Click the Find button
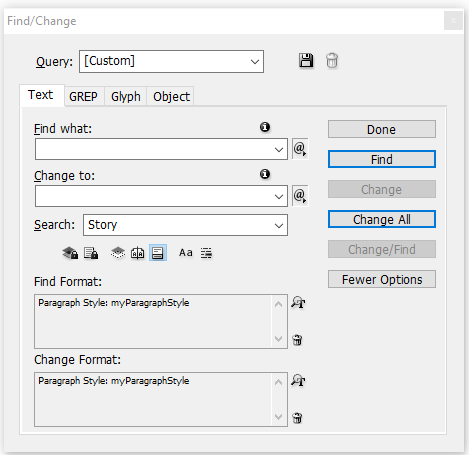The image size is (469, 455). coord(382,159)
